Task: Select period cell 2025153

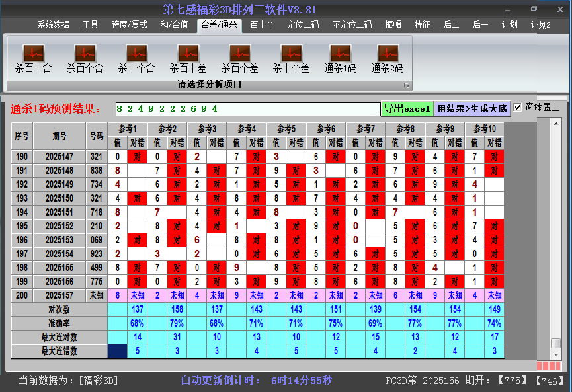Action: tap(60, 240)
